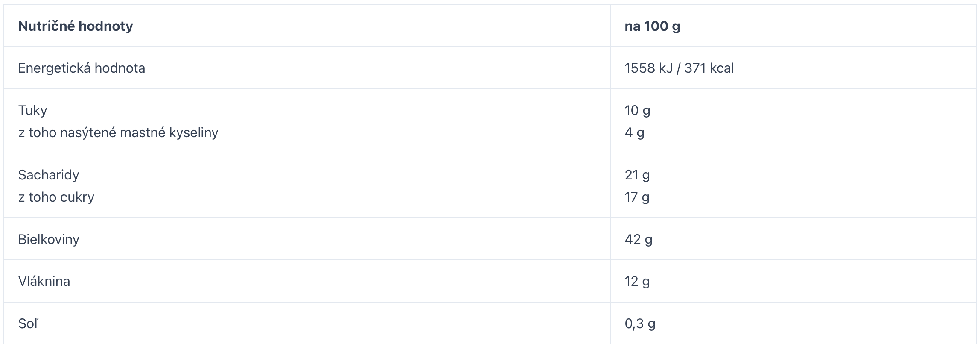Select the Bielkoviny row label

coord(49,239)
